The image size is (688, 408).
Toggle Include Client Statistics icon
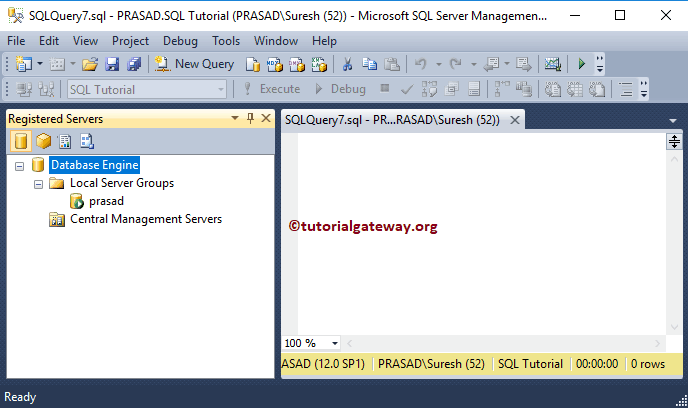(524, 89)
